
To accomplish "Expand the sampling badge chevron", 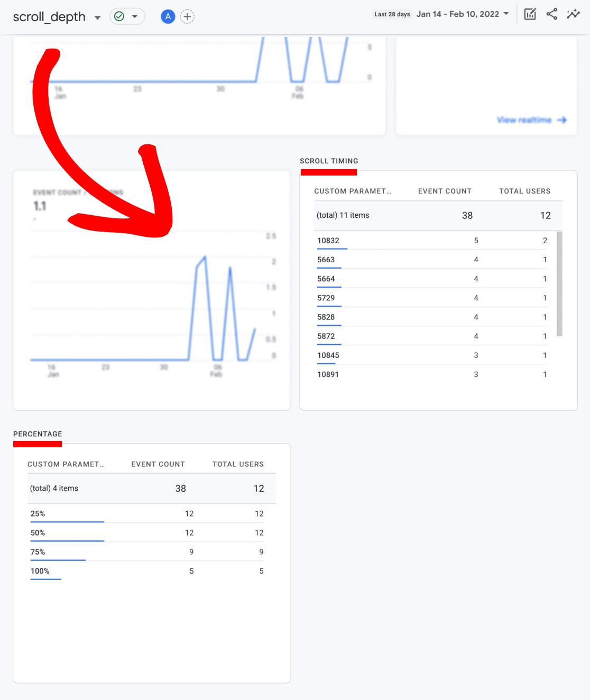I will pos(134,16).
